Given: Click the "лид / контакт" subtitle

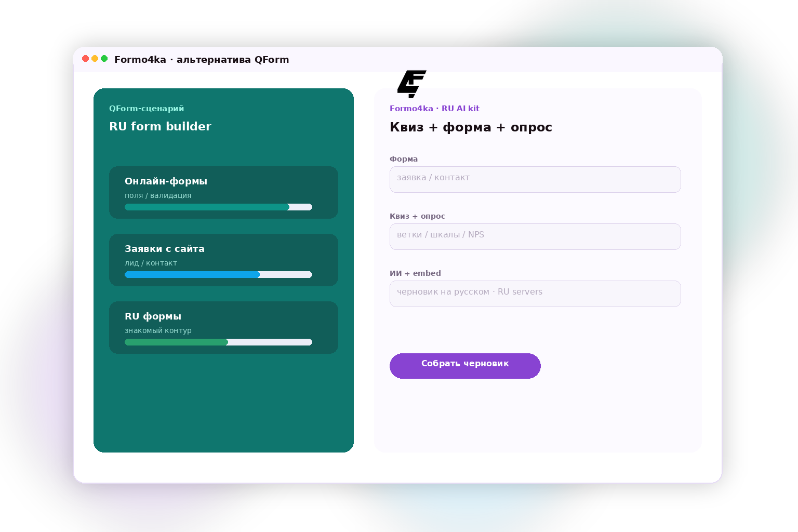Looking at the screenshot, I should 151,263.
